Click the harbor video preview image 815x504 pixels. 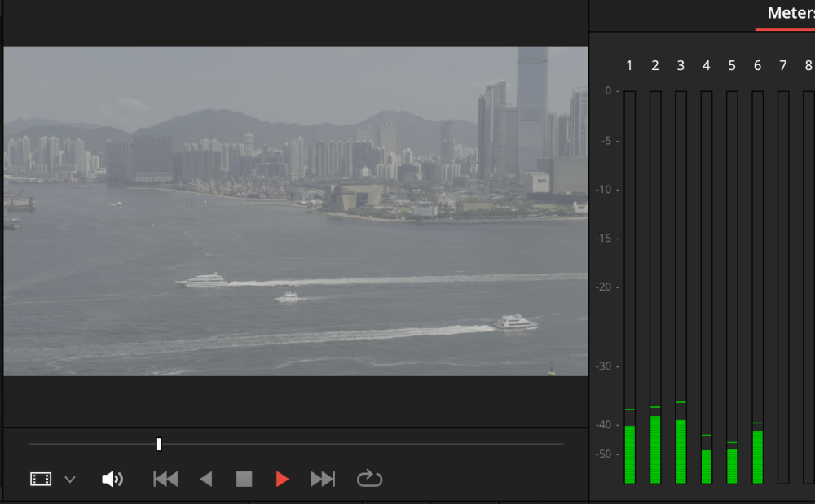[x=295, y=211]
